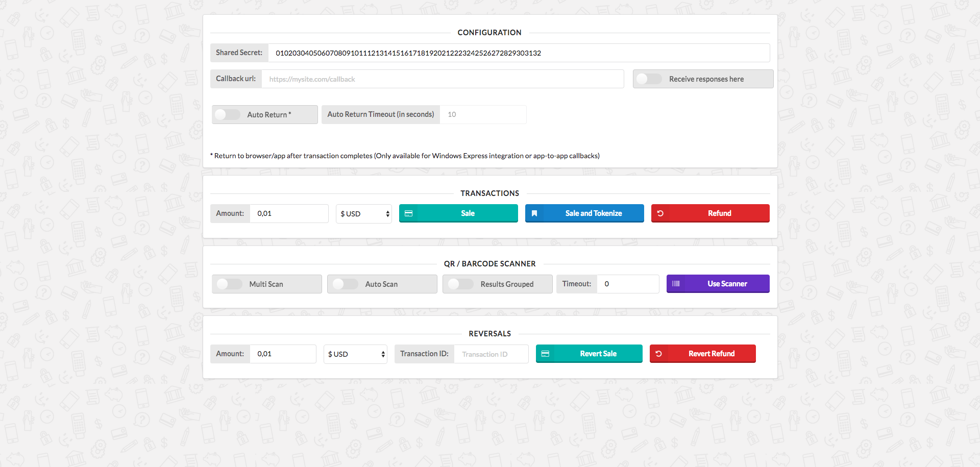Click the Timeout: label in scanner section
The height and width of the screenshot is (467, 980).
pyautogui.click(x=577, y=284)
